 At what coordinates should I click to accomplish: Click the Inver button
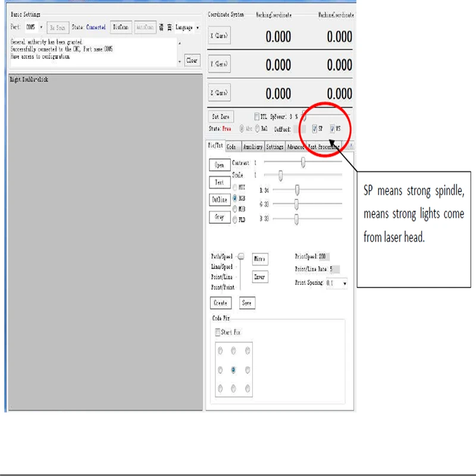point(260,277)
